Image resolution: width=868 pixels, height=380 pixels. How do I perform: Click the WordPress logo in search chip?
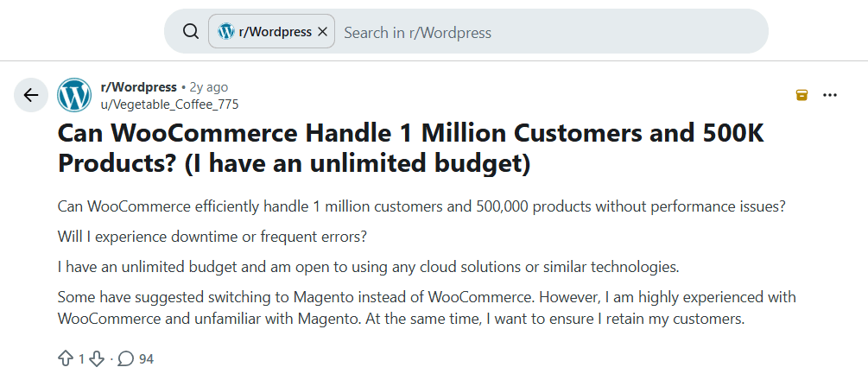pos(226,32)
